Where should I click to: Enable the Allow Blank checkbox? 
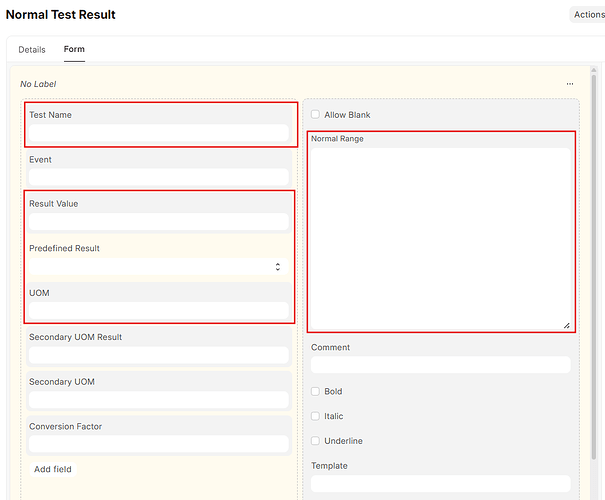tap(316, 115)
